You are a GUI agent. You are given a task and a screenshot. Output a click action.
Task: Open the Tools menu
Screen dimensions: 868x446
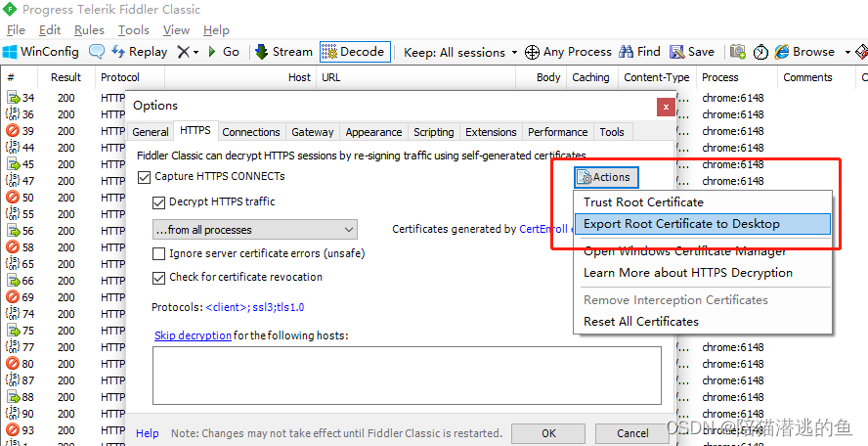133,30
